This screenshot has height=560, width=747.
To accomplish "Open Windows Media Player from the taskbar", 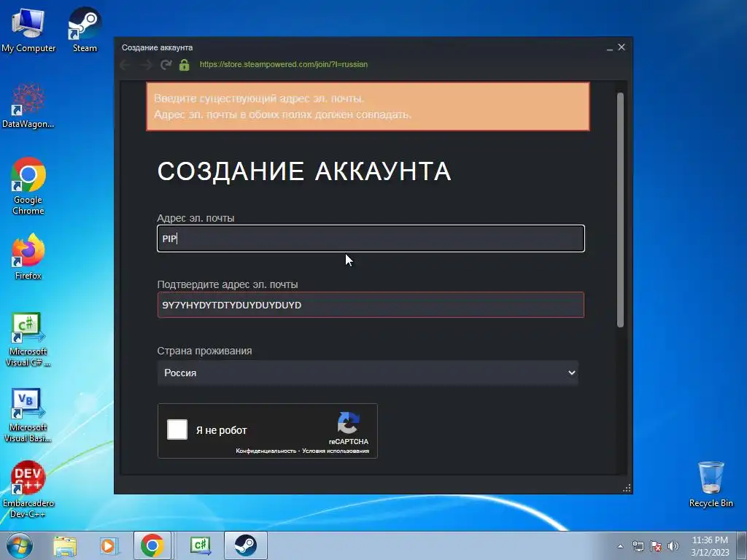I will 108,545.
